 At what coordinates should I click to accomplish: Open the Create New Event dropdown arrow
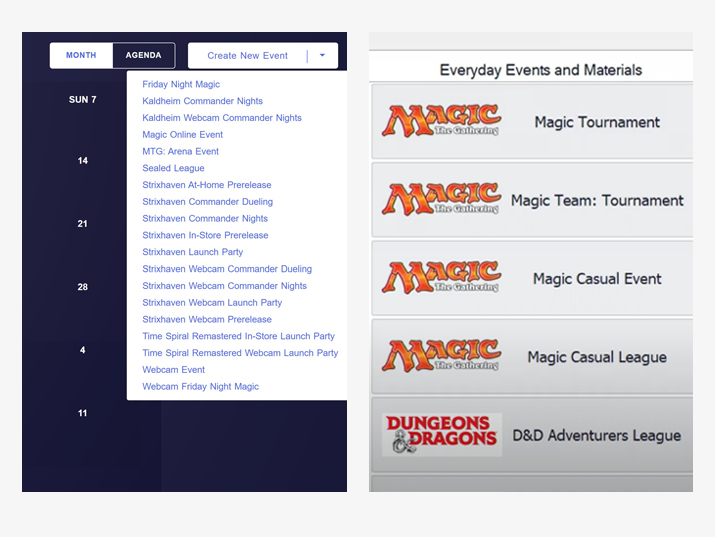pyautogui.click(x=322, y=56)
